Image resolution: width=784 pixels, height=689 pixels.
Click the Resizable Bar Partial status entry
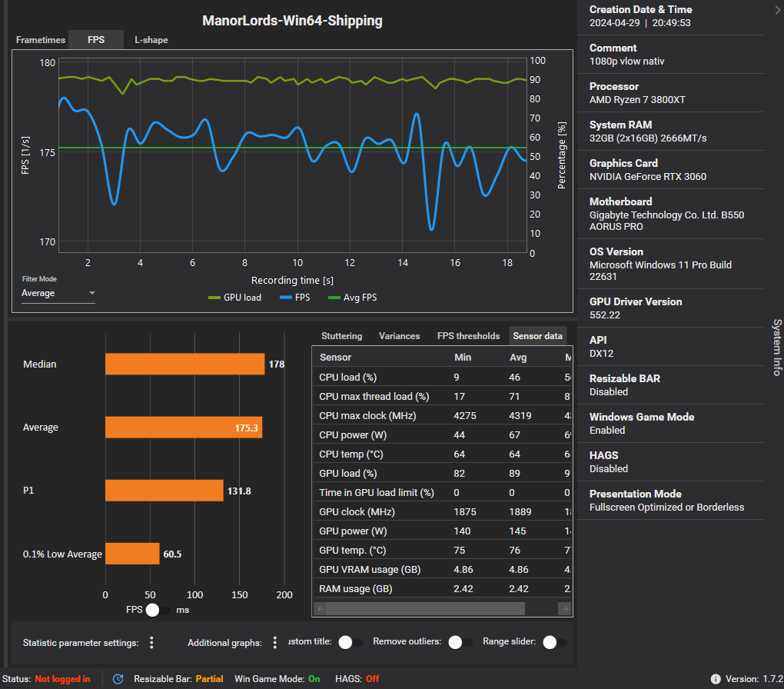click(x=178, y=679)
